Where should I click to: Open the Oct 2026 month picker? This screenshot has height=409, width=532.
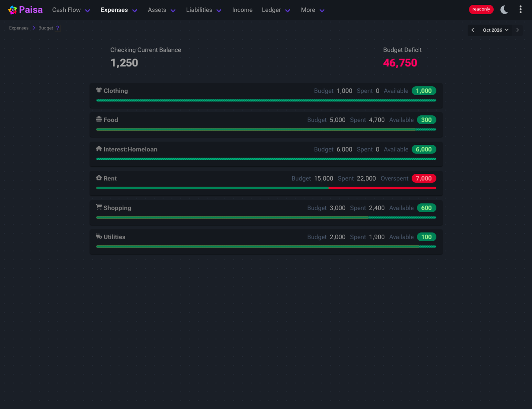coord(496,30)
